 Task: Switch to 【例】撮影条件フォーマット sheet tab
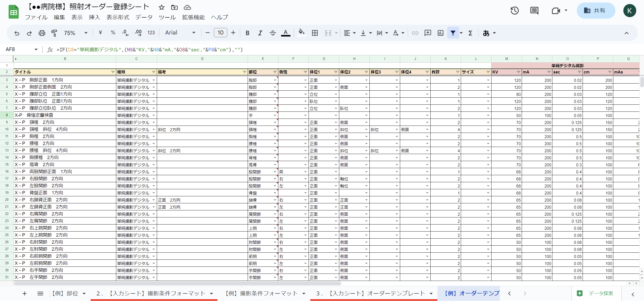(261, 293)
